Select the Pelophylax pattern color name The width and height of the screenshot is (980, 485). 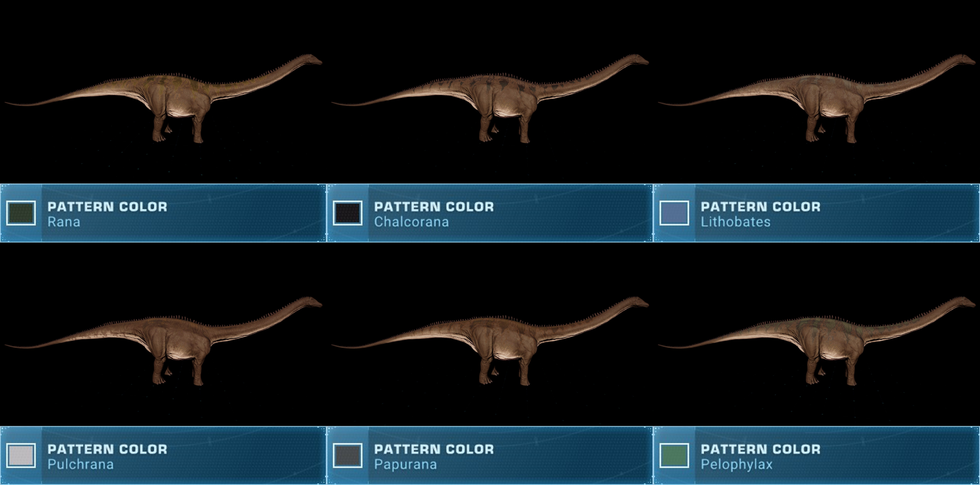[737, 465]
